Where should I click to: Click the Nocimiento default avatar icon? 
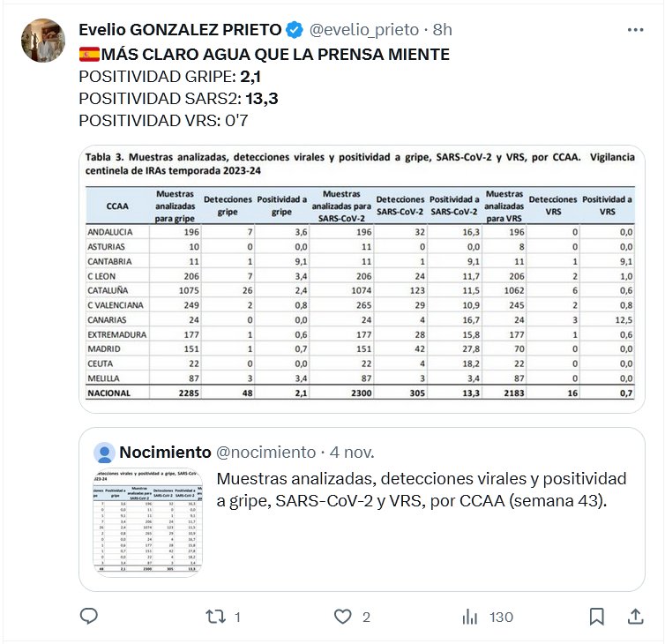point(105,453)
